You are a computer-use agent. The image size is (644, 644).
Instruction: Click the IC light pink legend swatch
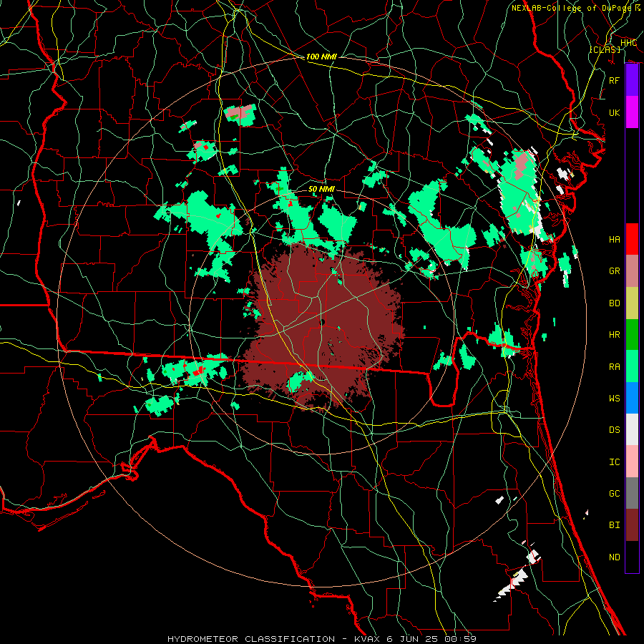[632, 462]
